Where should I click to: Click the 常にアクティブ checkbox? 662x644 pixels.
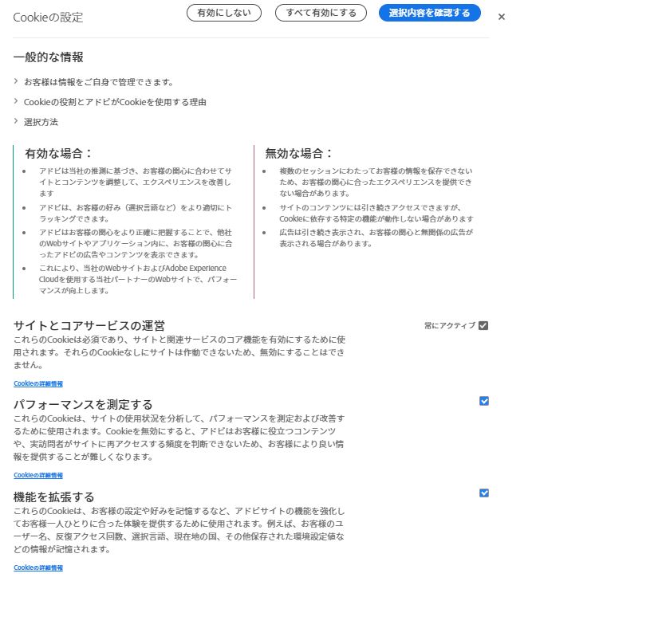[483, 325]
